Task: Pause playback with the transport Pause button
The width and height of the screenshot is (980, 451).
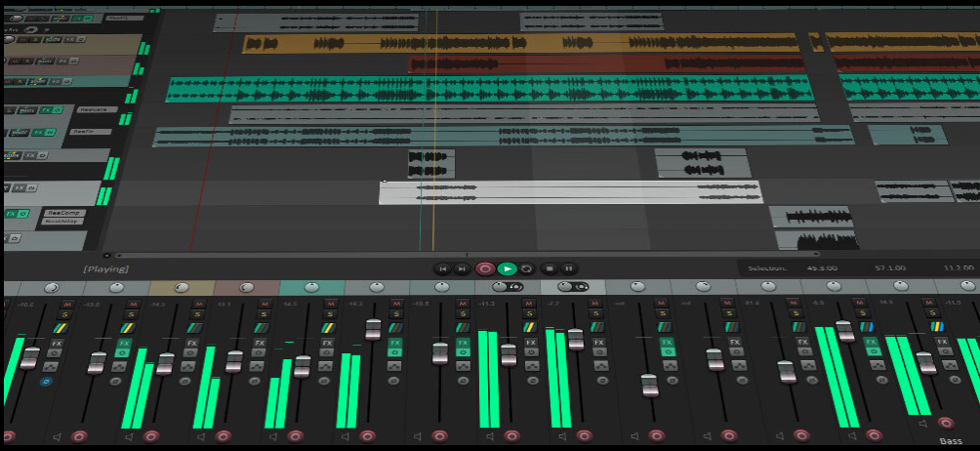Action: click(568, 269)
